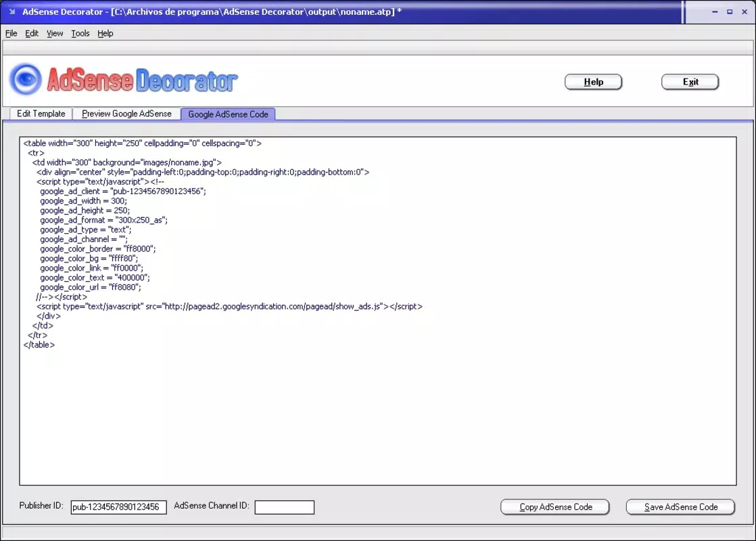Click the AdSense Decorator eye logo
Image resolution: width=756 pixels, height=541 pixels.
[26, 79]
